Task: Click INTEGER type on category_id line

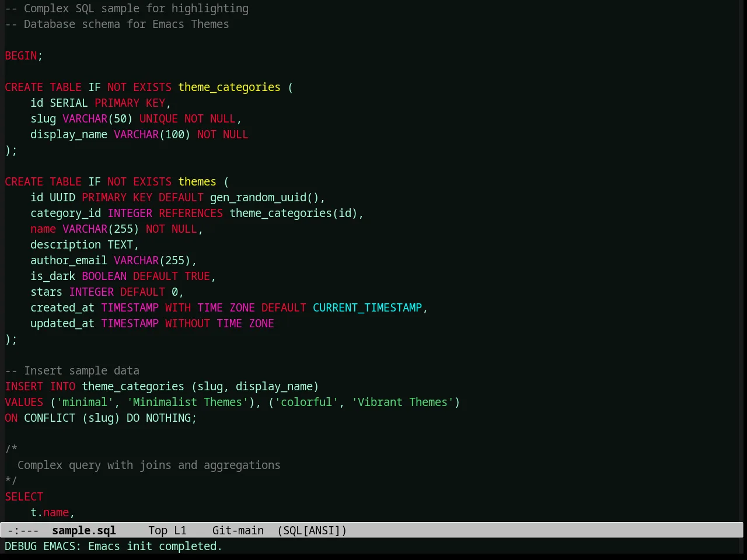Action: pos(130,213)
